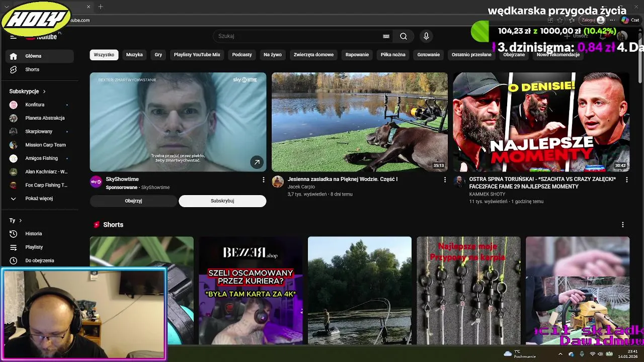Close the current browser tab

(x=89, y=7)
